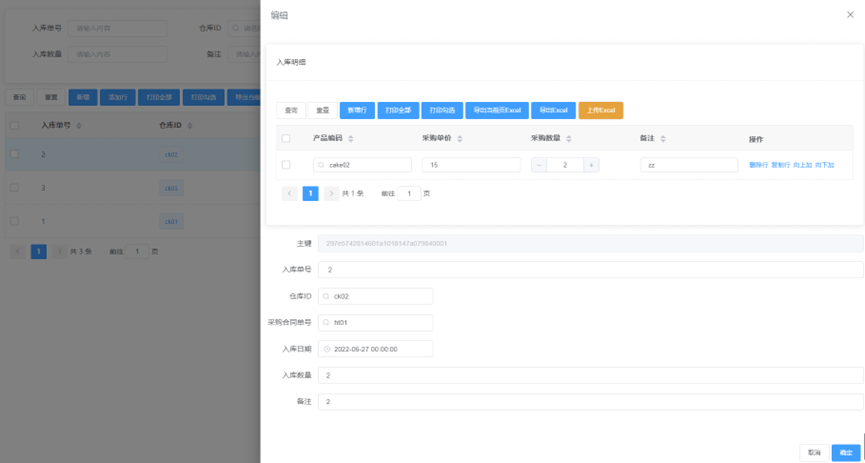Image resolution: width=865 pixels, height=463 pixels.
Task: Click the plus stepper for 采购数量
Action: (591, 165)
